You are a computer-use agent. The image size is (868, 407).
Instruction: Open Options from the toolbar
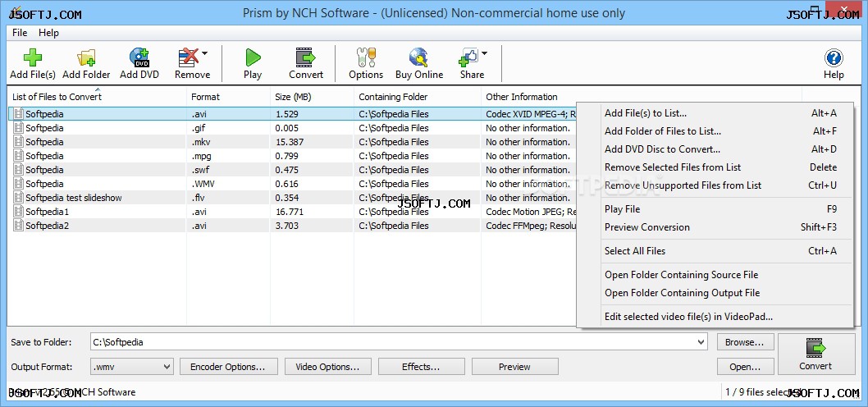[x=365, y=64]
